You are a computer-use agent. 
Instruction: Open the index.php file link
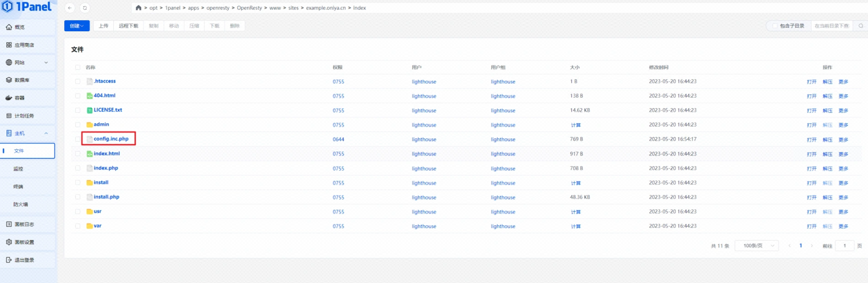[x=106, y=168]
